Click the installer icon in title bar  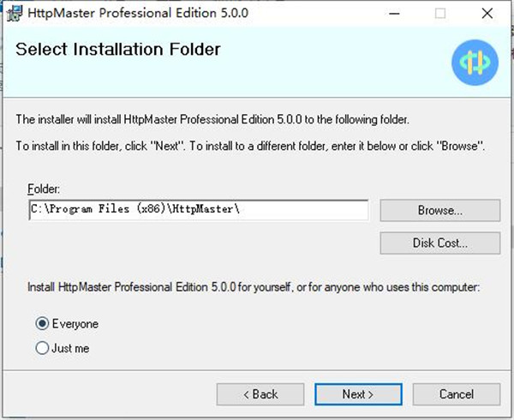coord(15,14)
